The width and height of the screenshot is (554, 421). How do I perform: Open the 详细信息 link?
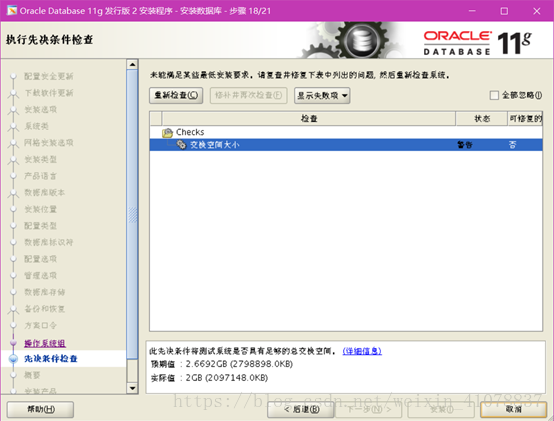pyautogui.click(x=362, y=351)
